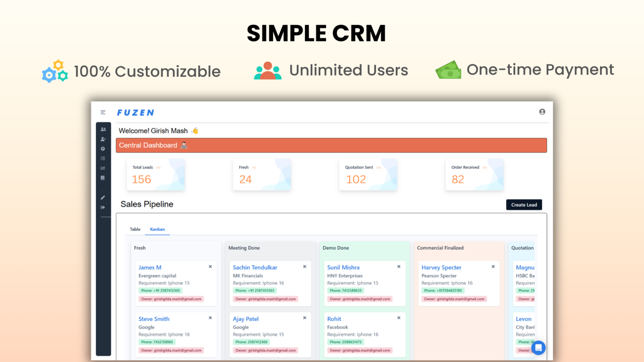
Task: Click the pencil edit sidebar icon
Action: pos(103,197)
